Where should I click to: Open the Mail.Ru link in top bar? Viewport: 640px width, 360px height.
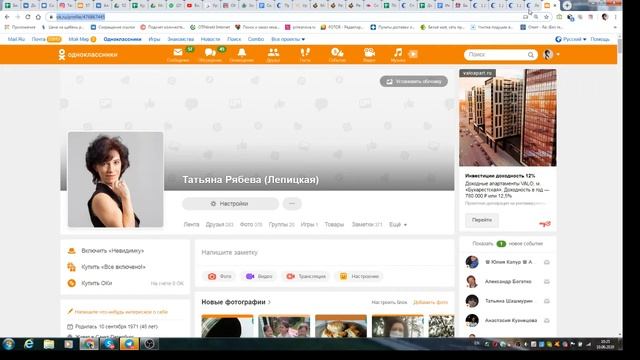(16, 39)
